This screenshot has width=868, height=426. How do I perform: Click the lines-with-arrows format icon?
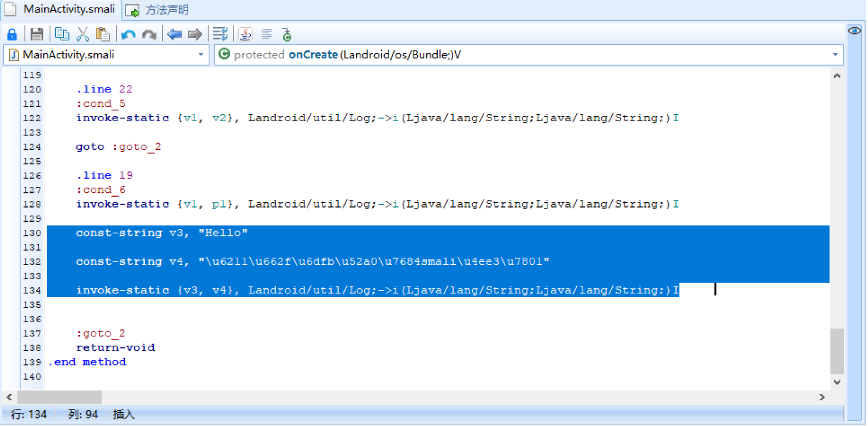point(220,34)
